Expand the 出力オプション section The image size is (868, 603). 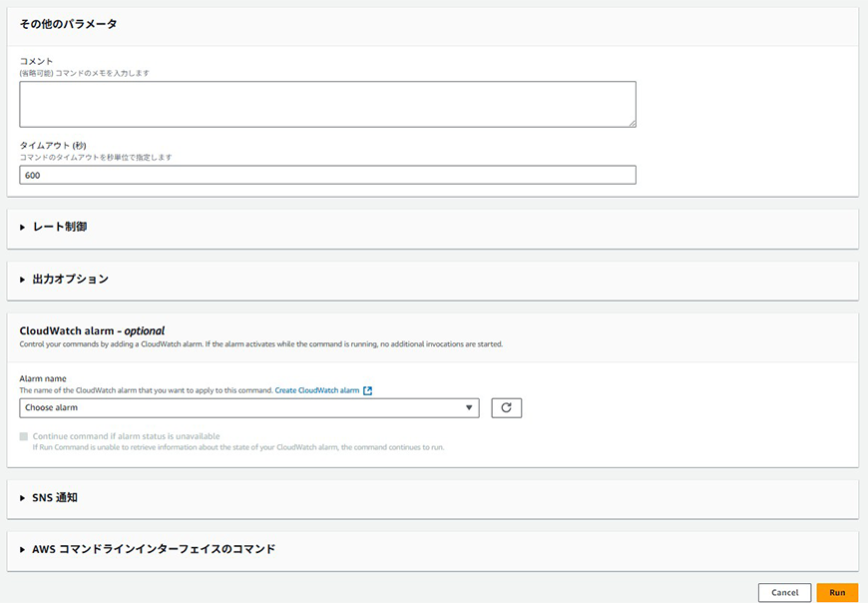pos(70,280)
